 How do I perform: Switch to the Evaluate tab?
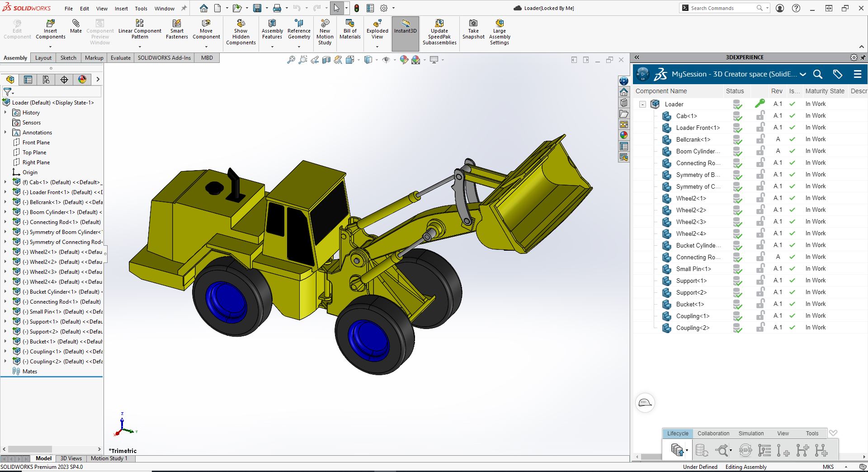[x=121, y=58]
